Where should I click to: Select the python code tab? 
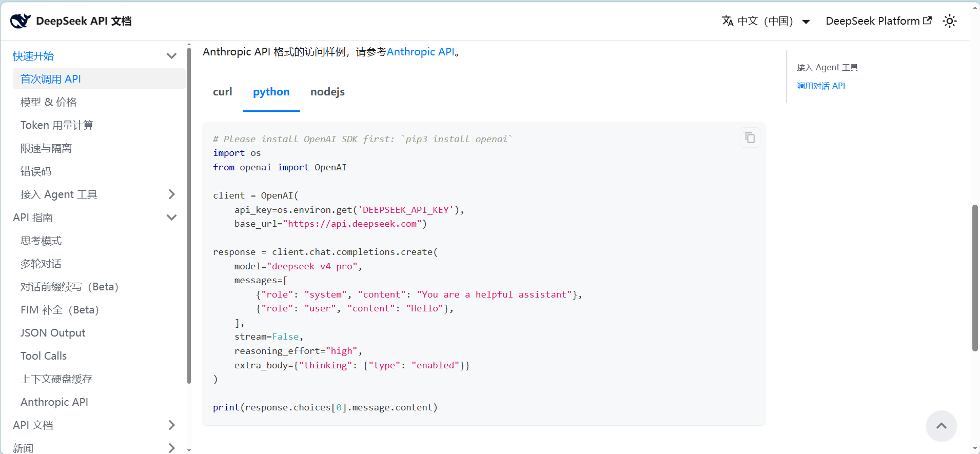(271, 92)
